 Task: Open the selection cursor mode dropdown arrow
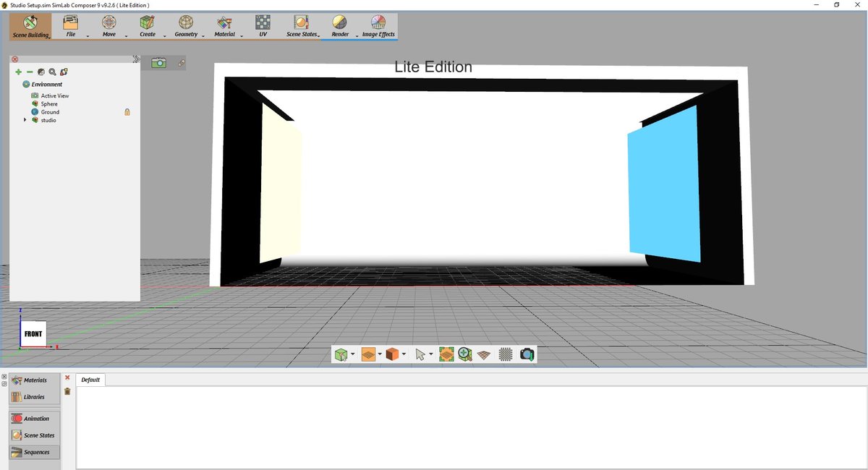point(430,354)
